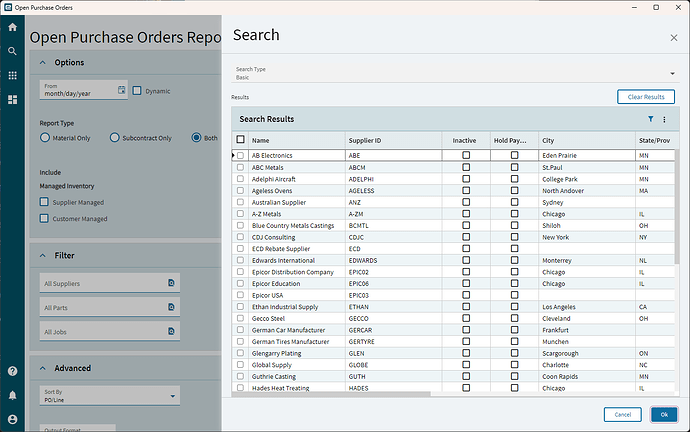Open Search Results overflow menu
The image size is (690, 432).
[x=664, y=119]
